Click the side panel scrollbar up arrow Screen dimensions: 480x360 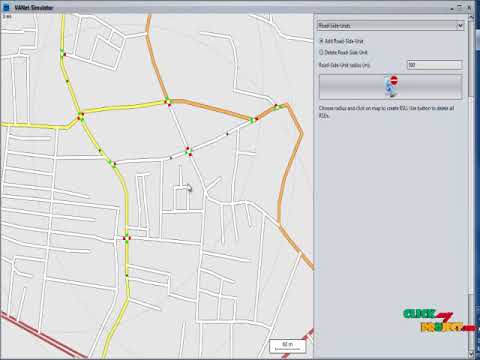[471, 18]
